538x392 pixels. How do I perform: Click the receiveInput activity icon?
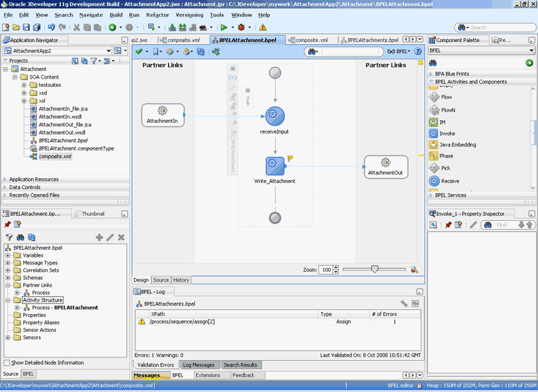pos(275,116)
